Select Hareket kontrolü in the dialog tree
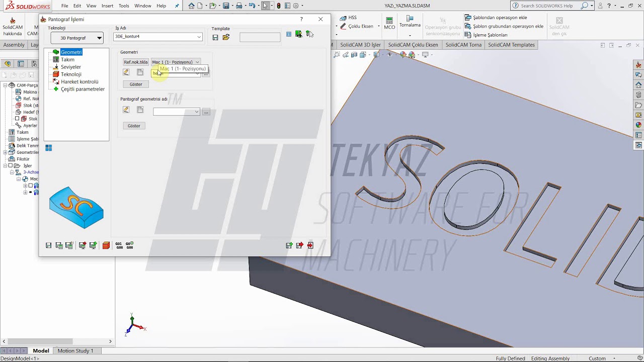This screenshot has height=362, width=644. 79,81
